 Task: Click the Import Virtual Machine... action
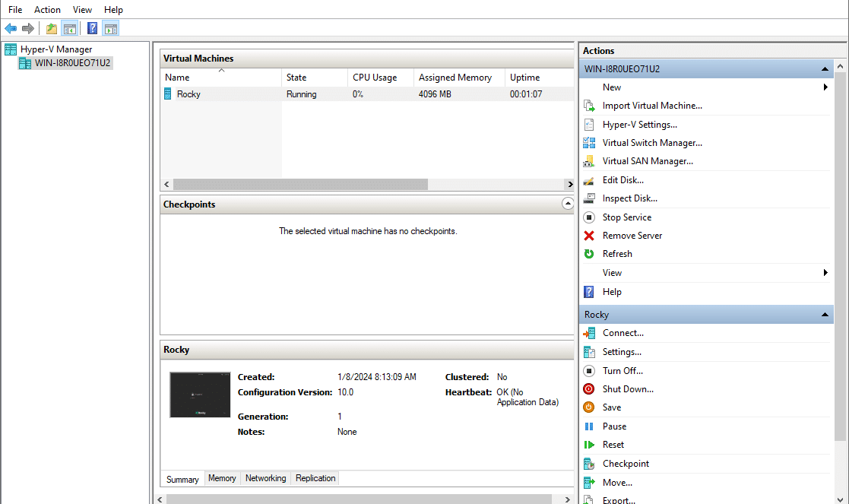[652, 106]
